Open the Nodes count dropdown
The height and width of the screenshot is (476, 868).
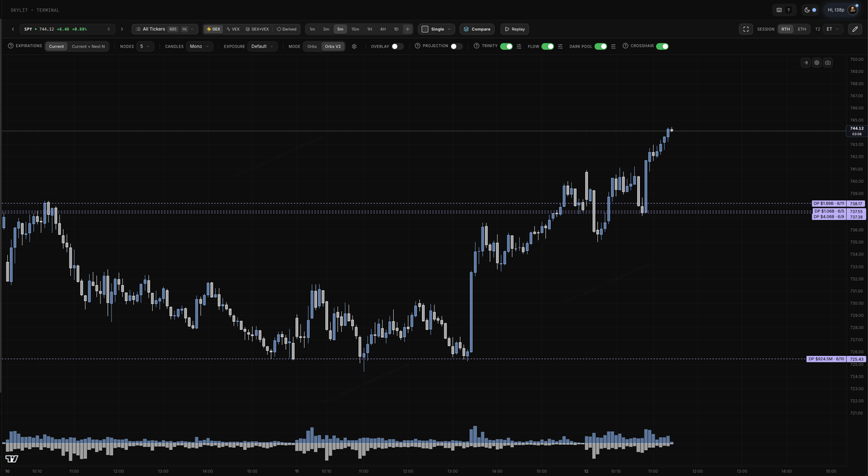pyautogui.click(x=145, y=46)
